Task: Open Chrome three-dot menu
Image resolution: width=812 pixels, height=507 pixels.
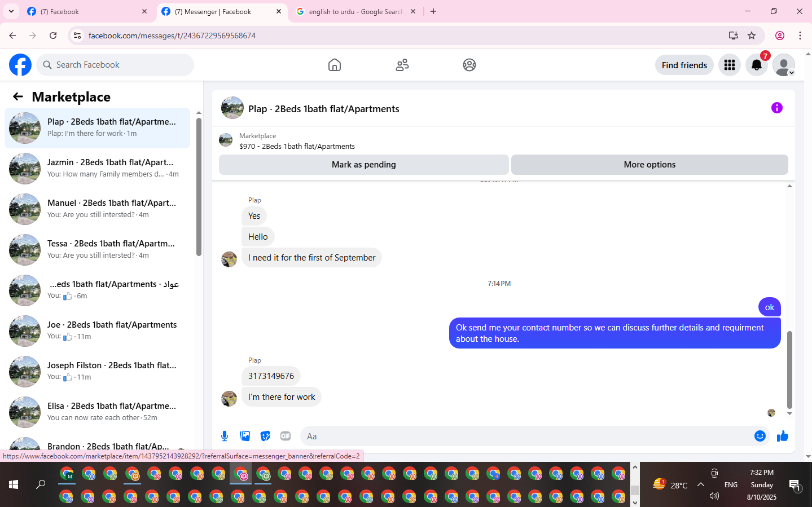Action: (x=800, y=36)
